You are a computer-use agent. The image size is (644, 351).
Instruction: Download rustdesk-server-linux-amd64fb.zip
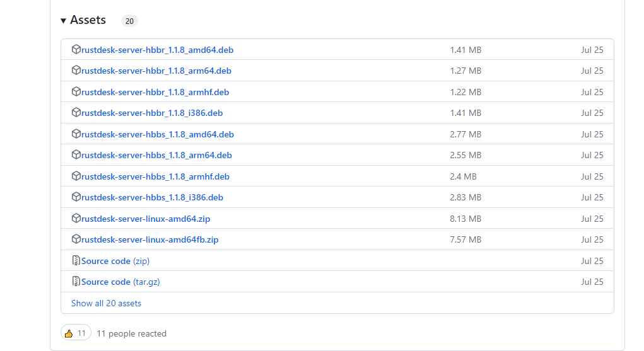coord(150,239)
